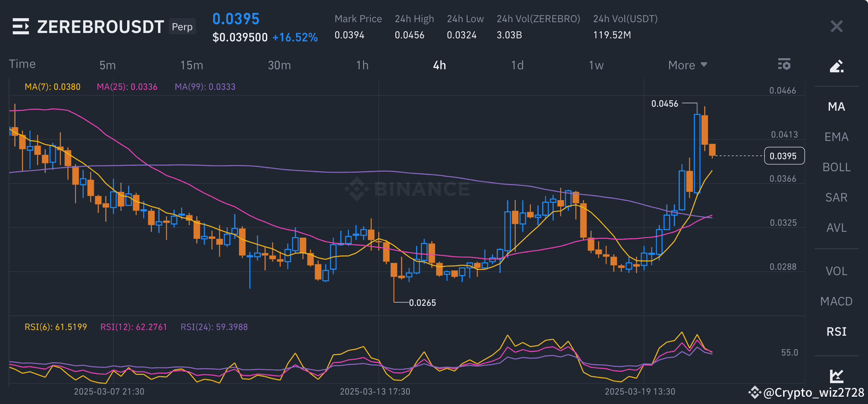Click the MA(25): 0.0336 legend
Viewport: 868px width, 404px height.
127,87
